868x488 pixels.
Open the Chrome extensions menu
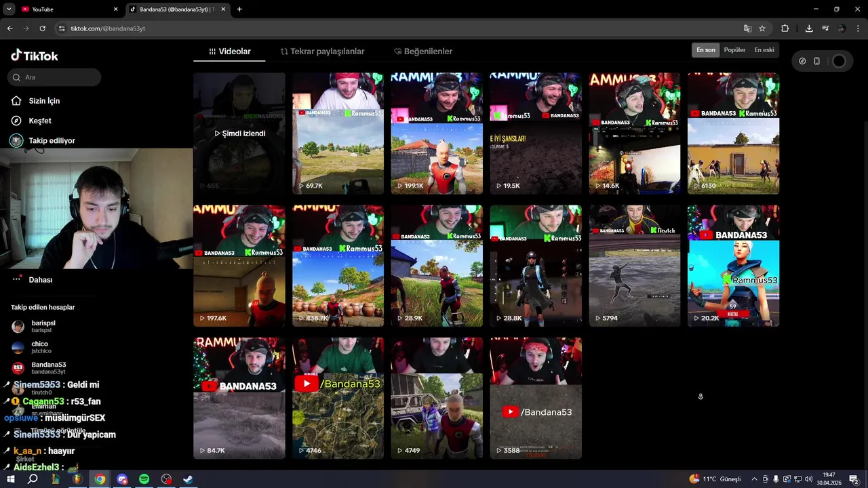coord(785,28)
